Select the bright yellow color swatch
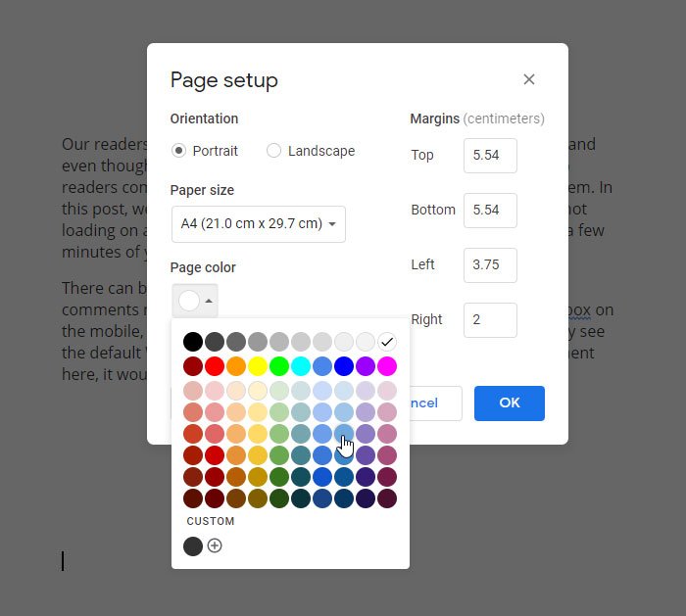686x616 pixels. tap(258, 366)
